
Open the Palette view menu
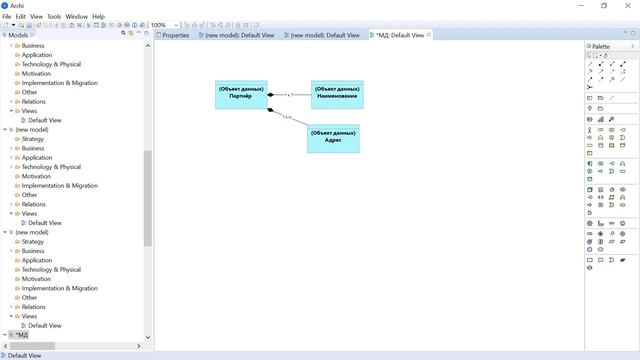(x=632, y=46)
